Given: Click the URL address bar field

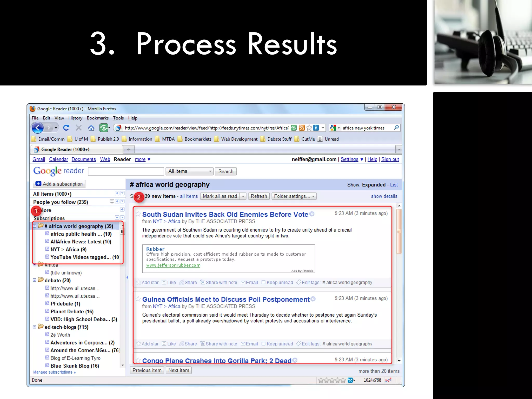Looking at the screenshot, I should (x=206, y=128).
